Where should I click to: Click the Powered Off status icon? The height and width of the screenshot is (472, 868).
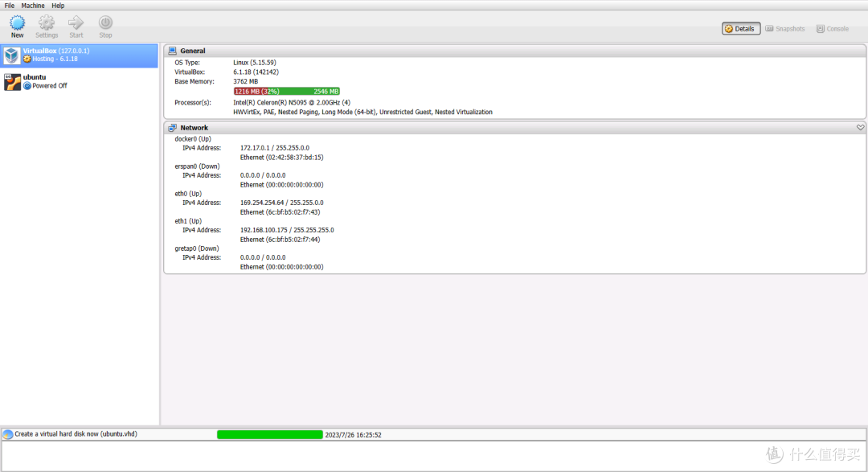point(27,86)
